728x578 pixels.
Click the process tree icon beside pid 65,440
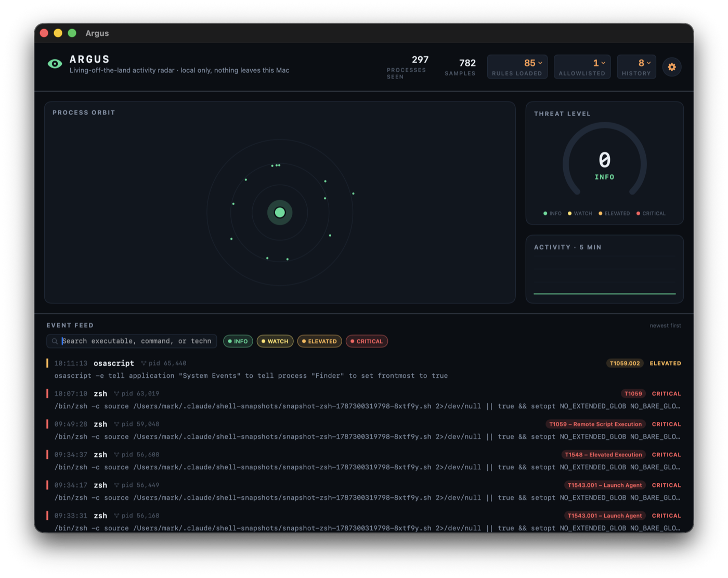pos(144,363)
